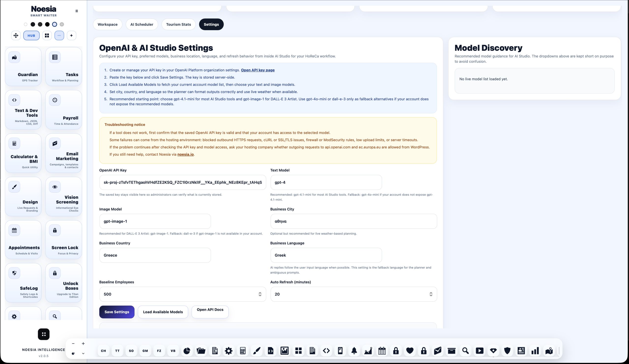Viewport: 629px width, 364px height.
Task: Open the Vision Screening card
Action: click(x=64, y=196)
